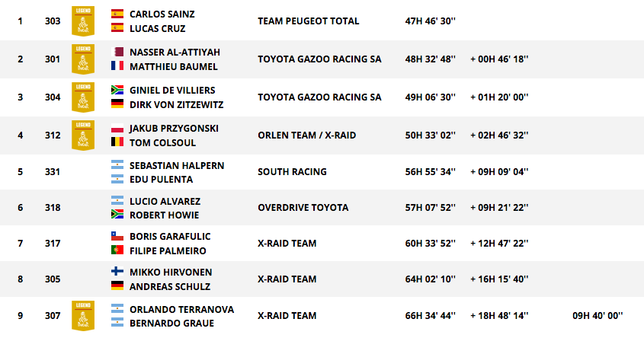Open Carlos Sainz driver name
Screen dimensions: 644x338
pos(162,14)
